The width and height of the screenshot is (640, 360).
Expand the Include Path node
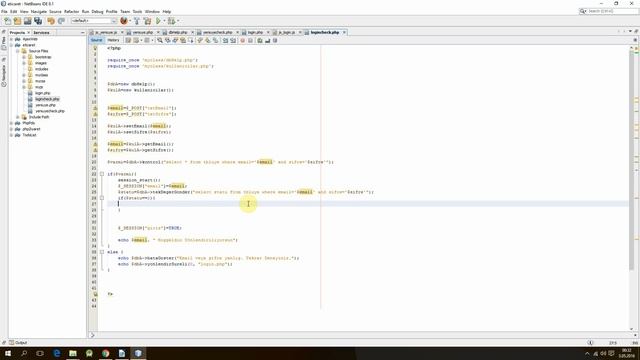pyautogui.click(x=18, y=117)
